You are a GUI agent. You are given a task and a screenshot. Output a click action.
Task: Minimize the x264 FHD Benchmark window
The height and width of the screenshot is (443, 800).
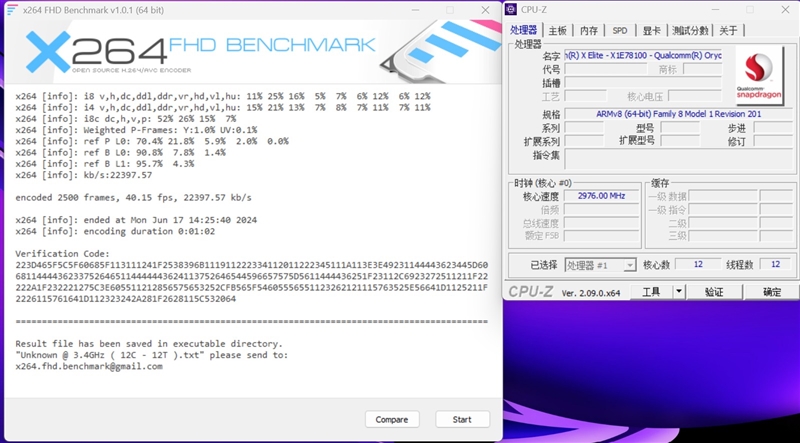tap(414, 10)
